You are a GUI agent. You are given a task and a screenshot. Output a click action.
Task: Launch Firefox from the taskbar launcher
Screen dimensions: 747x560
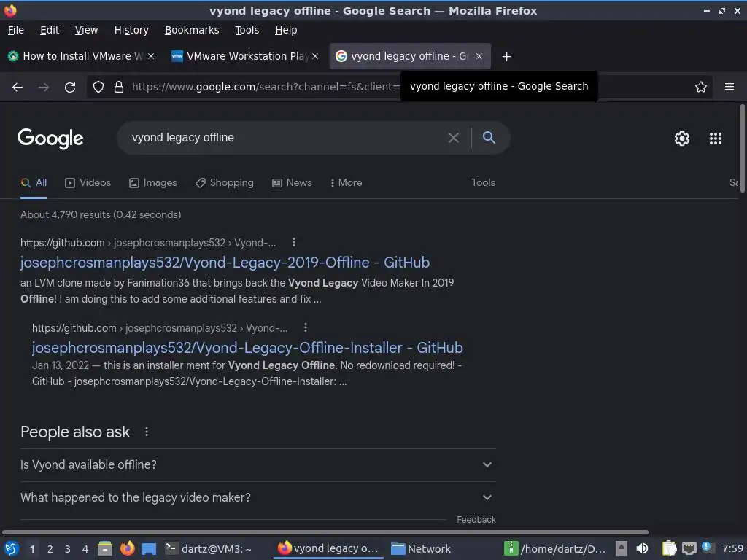pos(127,548)
